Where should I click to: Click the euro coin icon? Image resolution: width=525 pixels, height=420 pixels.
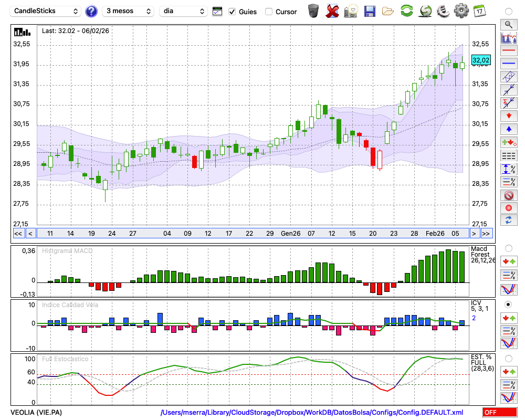point(443,10)
